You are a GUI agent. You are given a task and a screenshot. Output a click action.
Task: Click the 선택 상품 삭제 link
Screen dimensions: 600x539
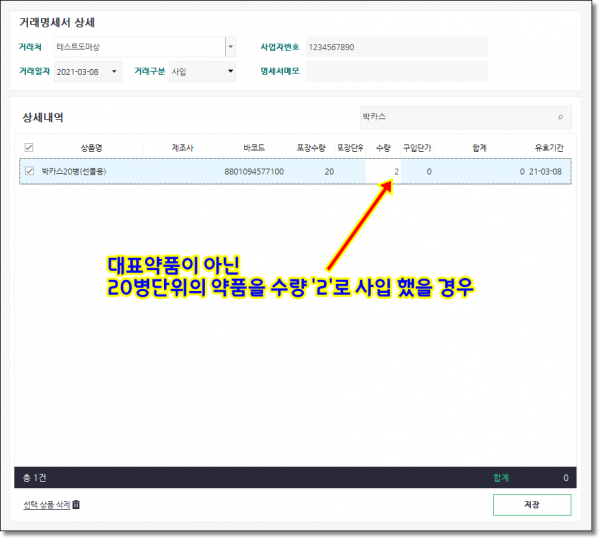(x=46, y=504)
